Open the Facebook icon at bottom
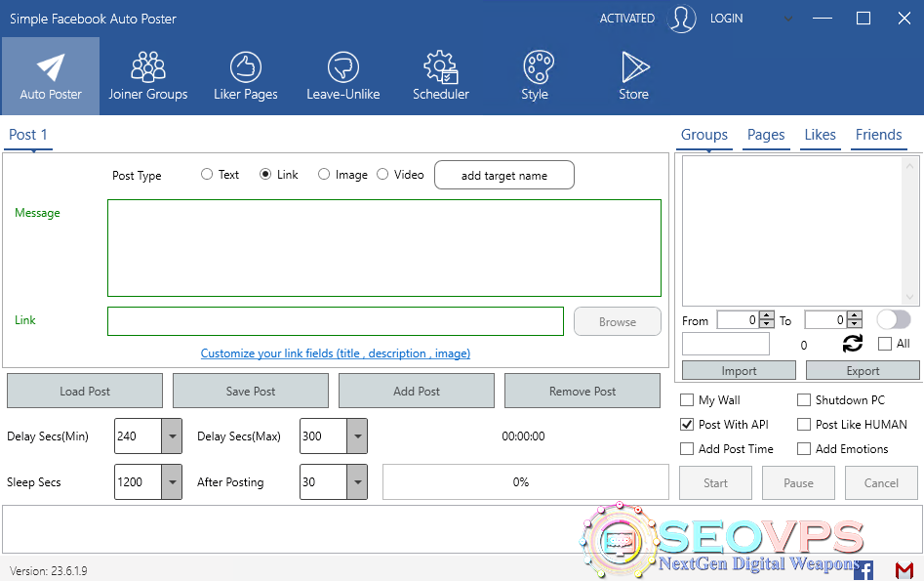 (x=864, y=570)
